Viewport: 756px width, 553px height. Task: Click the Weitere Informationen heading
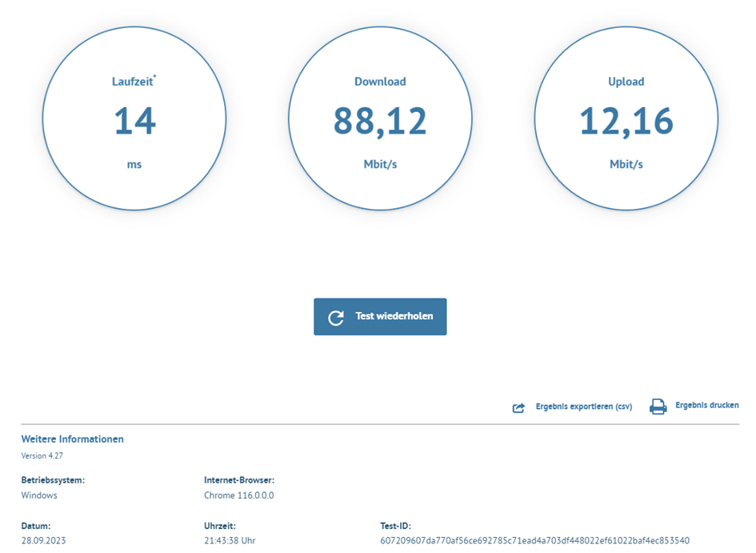coord(72,439)
